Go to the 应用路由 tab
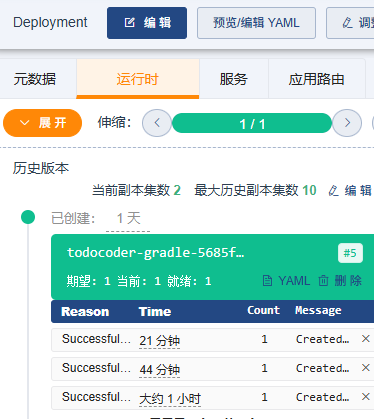The height and width of the screenshot is (419, 374). coord(316,79)
